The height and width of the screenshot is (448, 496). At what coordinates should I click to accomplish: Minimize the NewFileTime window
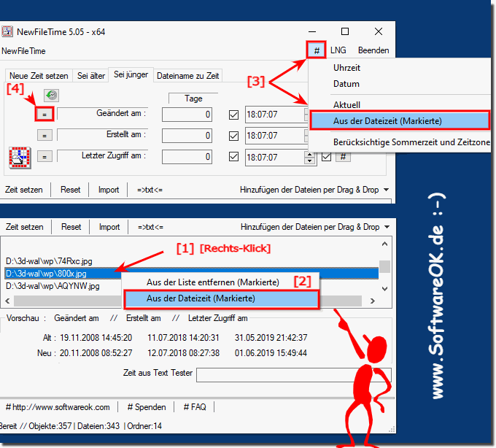(x=312, y=31)
